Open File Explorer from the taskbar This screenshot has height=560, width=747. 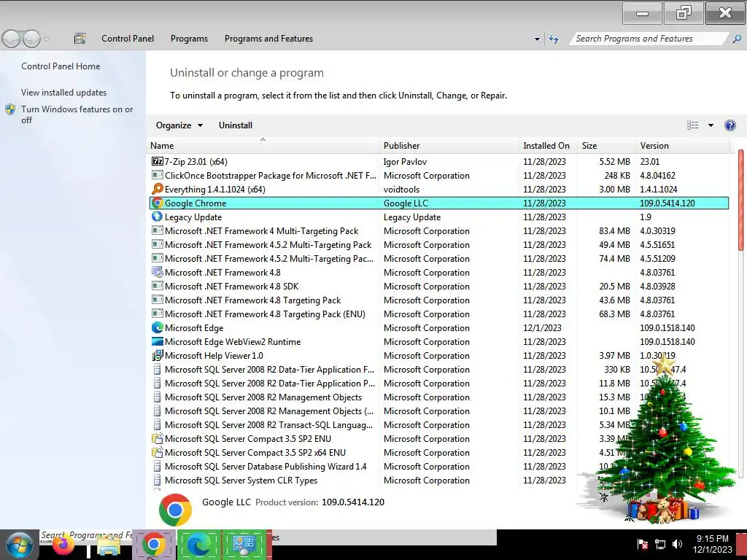[x=109, y=545]
